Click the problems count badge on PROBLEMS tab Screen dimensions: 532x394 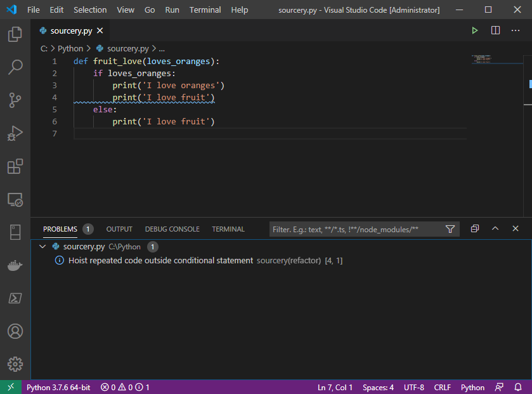click(88, 229)
